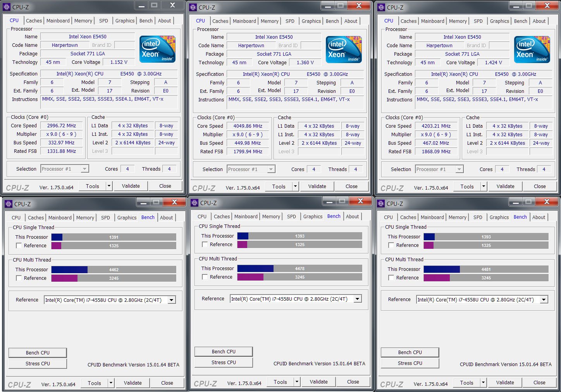
Task: Tick multi-thread Reference checkbox in 4478 bench window
Action: (205, 277)
